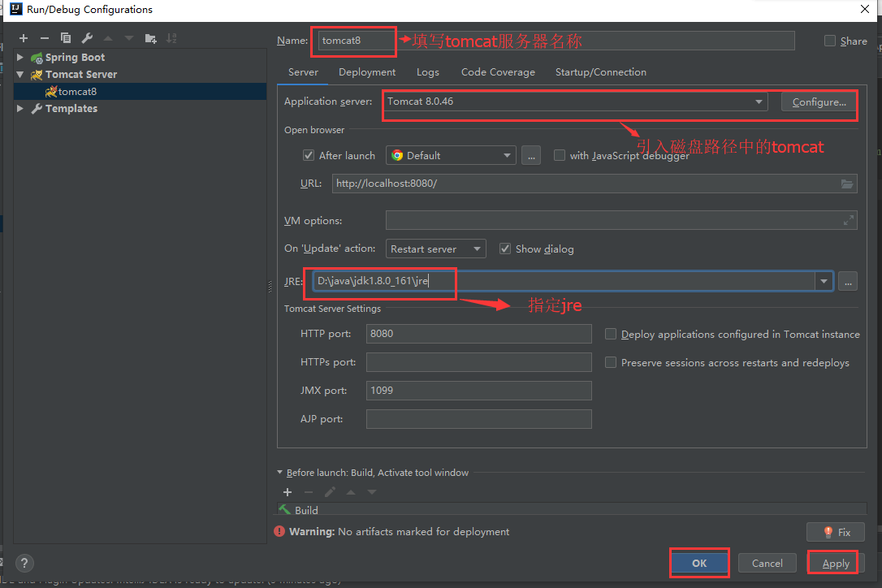
Task: Enable Preserve sessions across restarts and redeploys
Action: click(x=610, y=363)
